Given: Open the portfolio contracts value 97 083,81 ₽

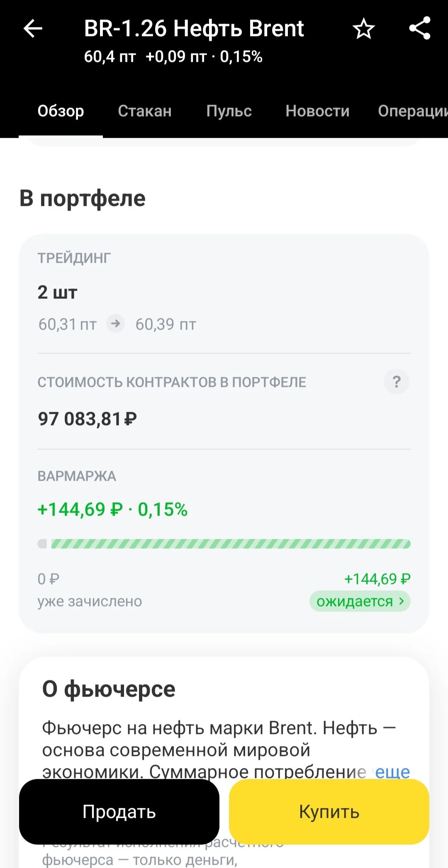Looking at the screenshot, I should [x=87, y=419].
